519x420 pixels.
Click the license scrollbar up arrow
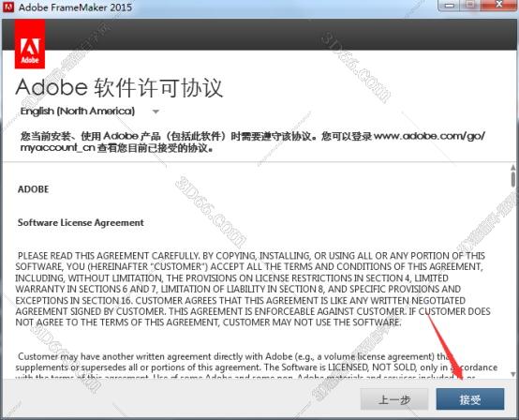513,167
